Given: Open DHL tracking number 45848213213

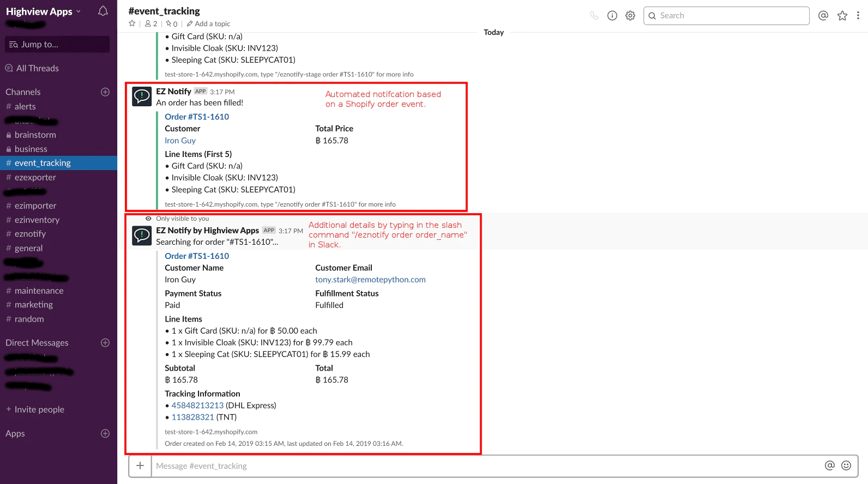Looking at the screenshot, I should click(197, 406).
